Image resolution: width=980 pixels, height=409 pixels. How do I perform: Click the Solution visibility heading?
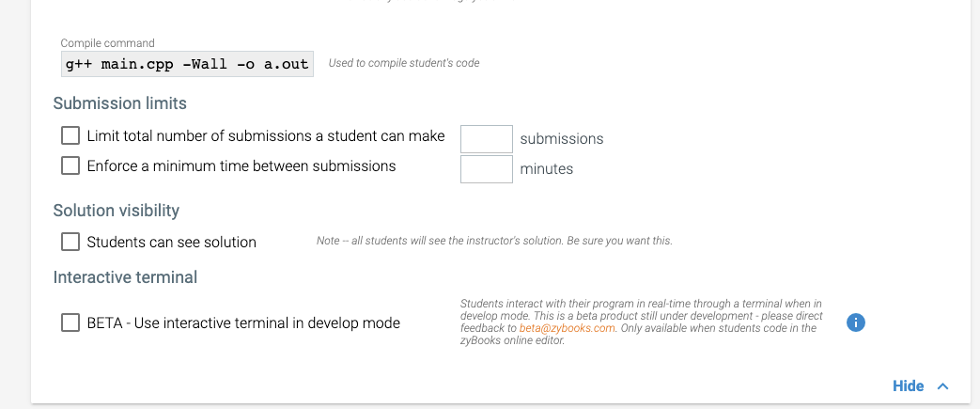pyautogui.click(x=117, y=211)
